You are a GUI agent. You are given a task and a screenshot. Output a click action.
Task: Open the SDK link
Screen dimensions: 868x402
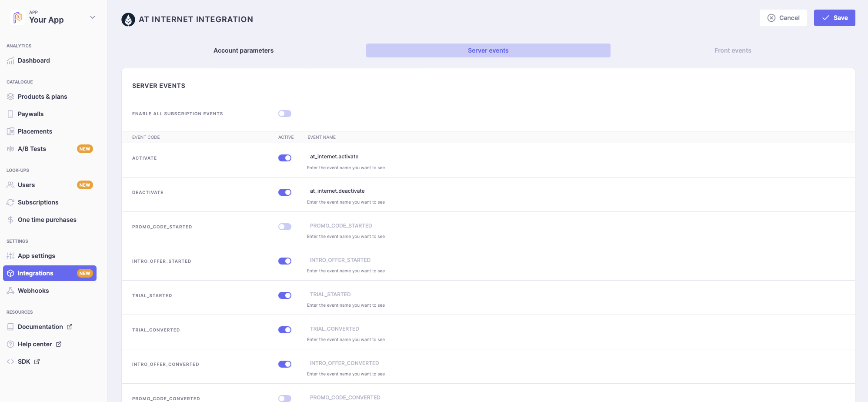point(50,362)
